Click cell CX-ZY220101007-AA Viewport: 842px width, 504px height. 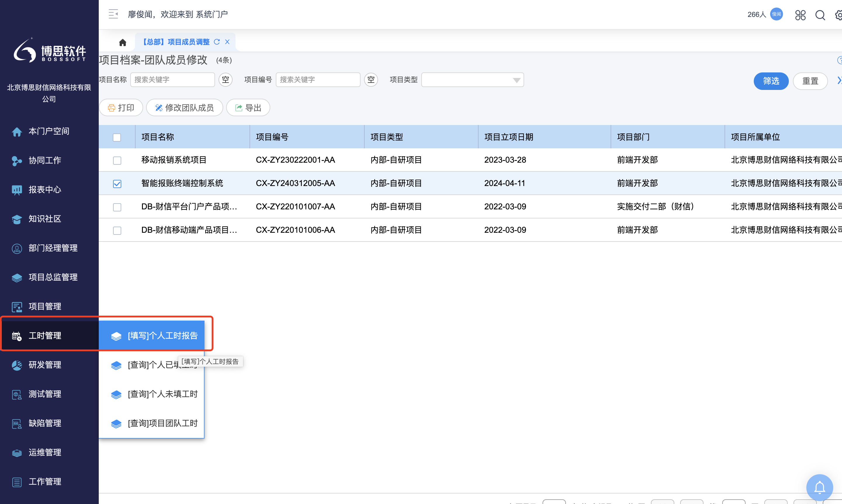pyautogui.click(x=295, y=206)
